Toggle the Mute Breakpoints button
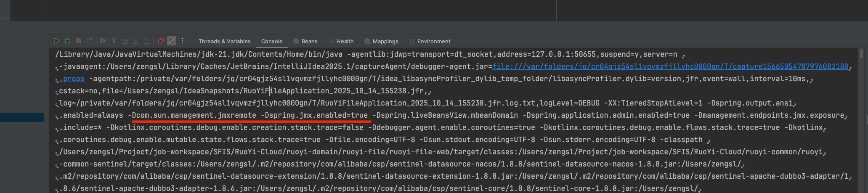The image size is (868, 193). coord(172,41)
